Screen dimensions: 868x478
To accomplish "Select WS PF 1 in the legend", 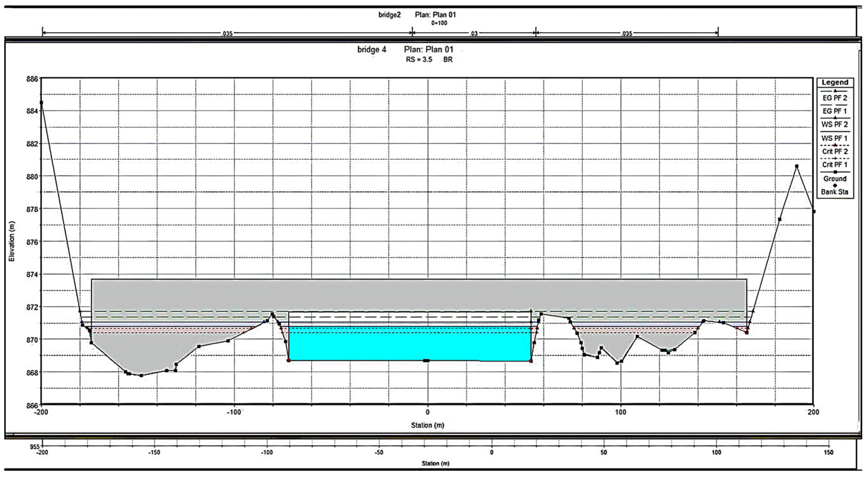I will click(834, 138).
